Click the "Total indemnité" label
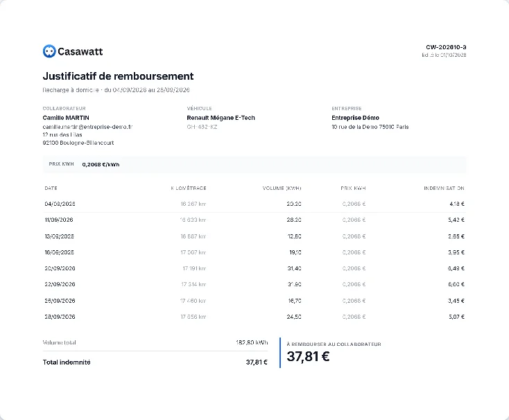The width and height of the screenshot is (509, 420). pyautogui.click(x=67, y=362)
